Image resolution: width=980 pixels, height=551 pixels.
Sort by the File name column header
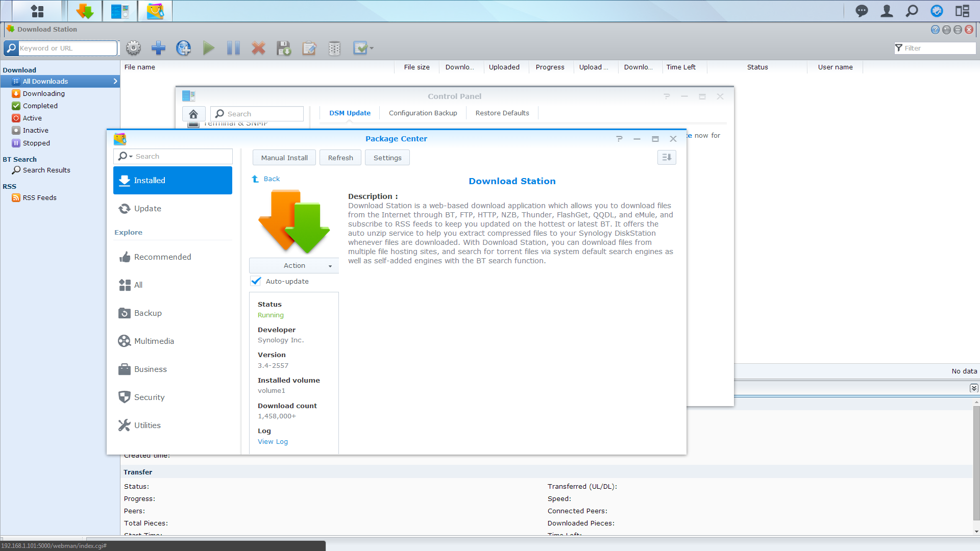click(257, 67)
